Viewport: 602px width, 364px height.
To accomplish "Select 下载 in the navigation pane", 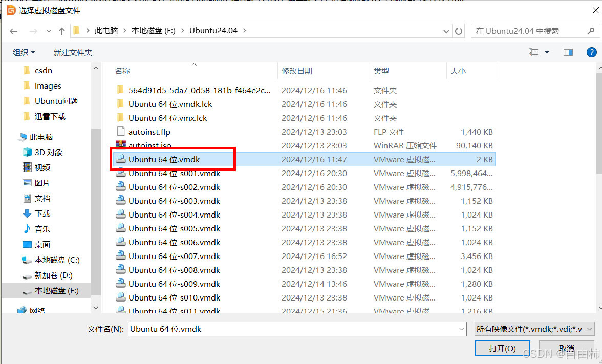I will (42, 214).
